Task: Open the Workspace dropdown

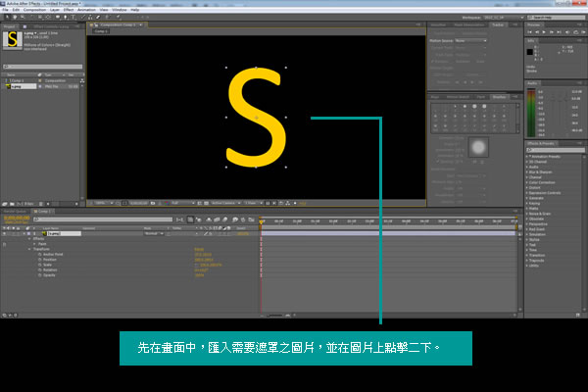Action: click(504, 18)
